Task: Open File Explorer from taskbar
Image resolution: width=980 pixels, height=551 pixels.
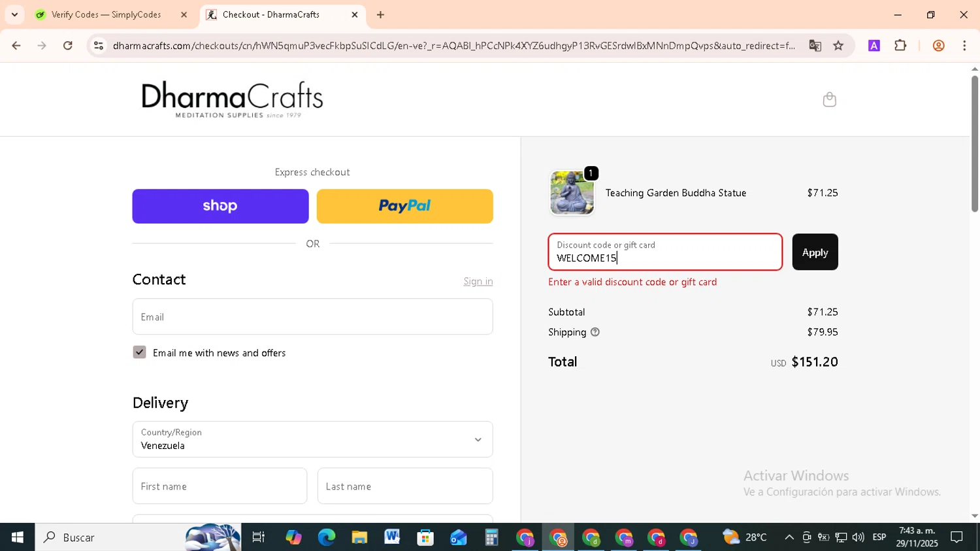Action: pyautogui.click(x=359, y=537)
